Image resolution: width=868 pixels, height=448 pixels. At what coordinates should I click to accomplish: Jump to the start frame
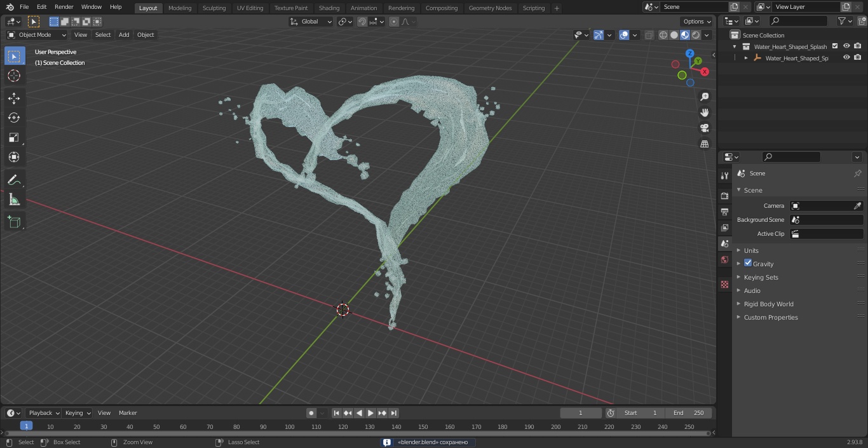coord(337,413)
